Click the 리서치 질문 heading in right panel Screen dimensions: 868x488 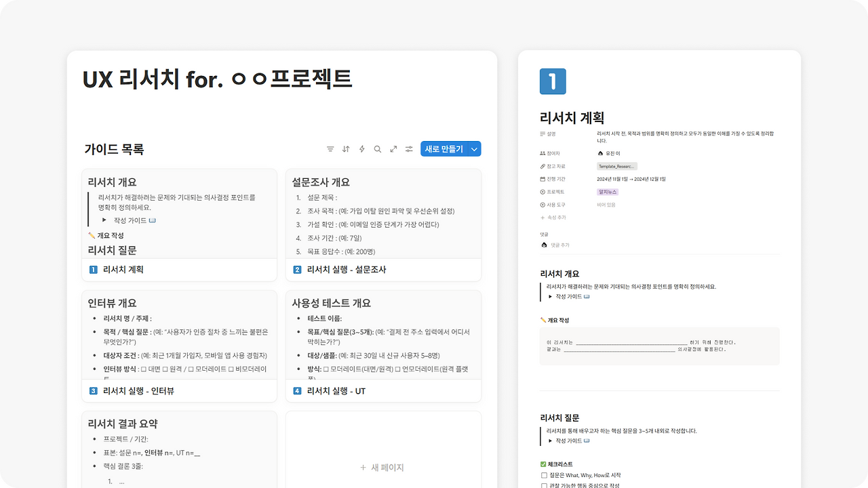click(559, 418)
